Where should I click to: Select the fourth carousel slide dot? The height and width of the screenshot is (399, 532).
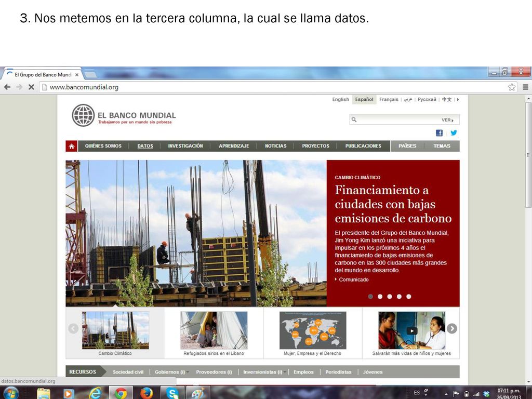(399, 297)
